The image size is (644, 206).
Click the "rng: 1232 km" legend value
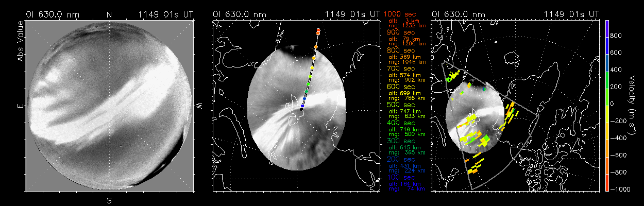click(409, 25)
